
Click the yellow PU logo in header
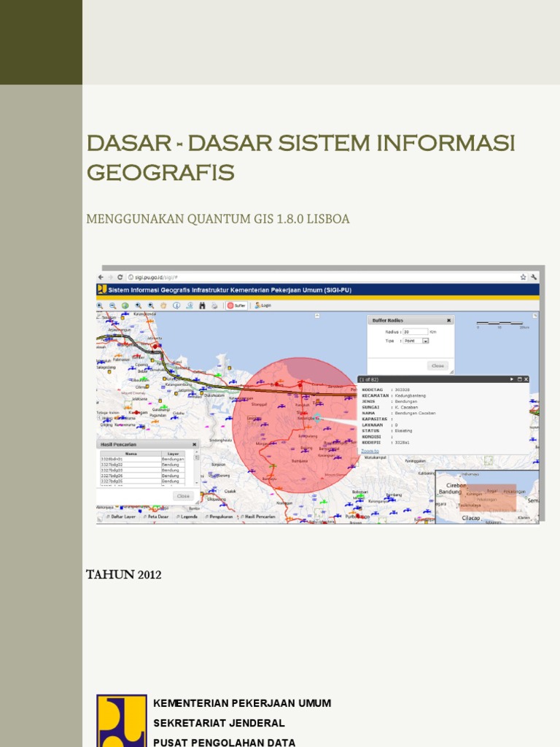[102, 289]
